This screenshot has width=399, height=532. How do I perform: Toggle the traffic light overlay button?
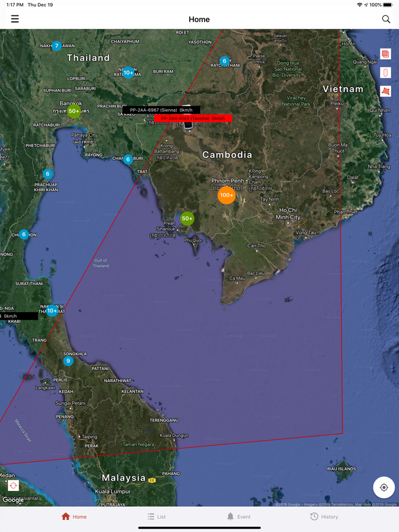click(x=385, y=72)
